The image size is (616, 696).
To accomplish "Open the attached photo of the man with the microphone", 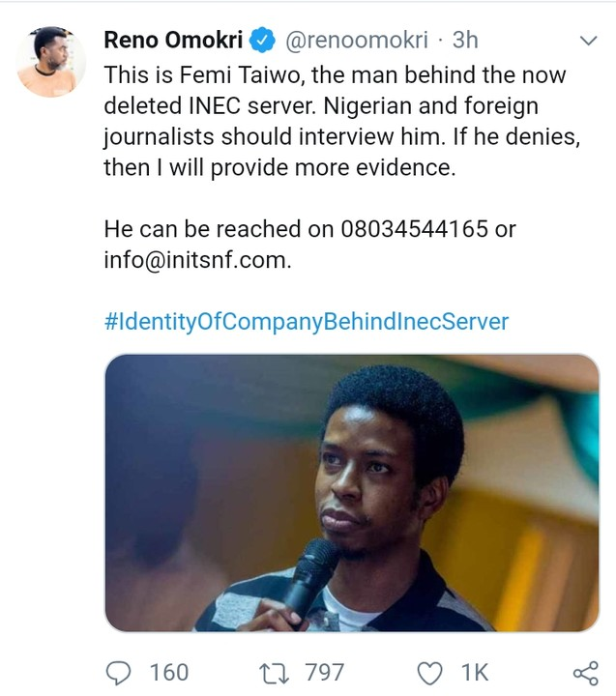I will coord(351,493).
